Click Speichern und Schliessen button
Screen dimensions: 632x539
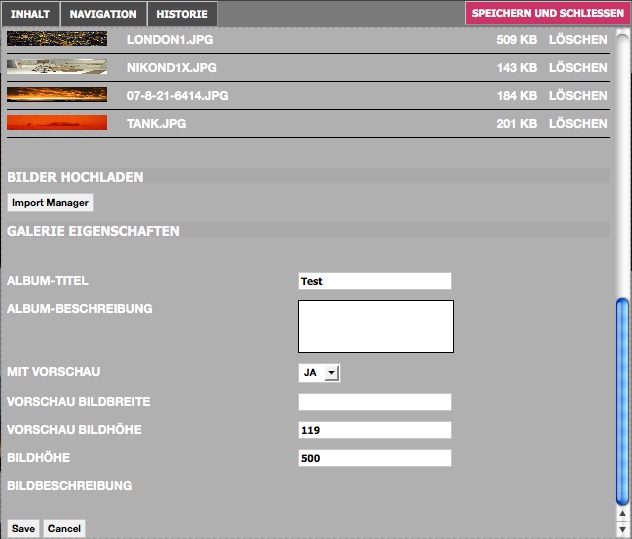click(x=547, y=14)
